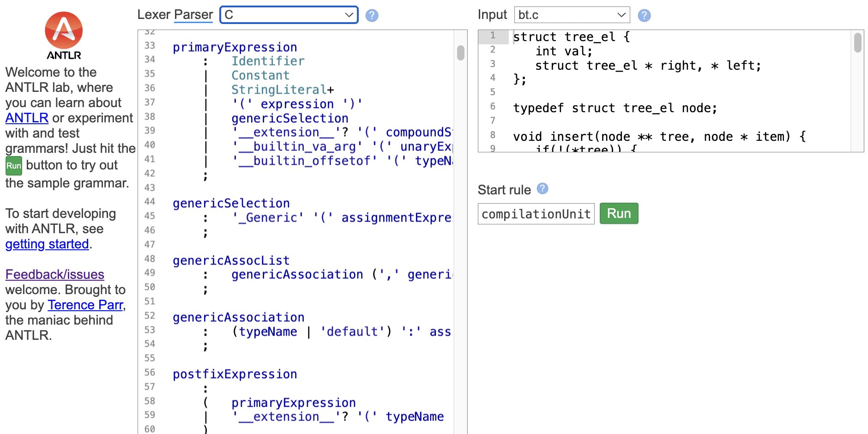Open the Terence Parr link
Image resolution: width=868 pixels, height=434 pixels.
click(x=85, y=305)
